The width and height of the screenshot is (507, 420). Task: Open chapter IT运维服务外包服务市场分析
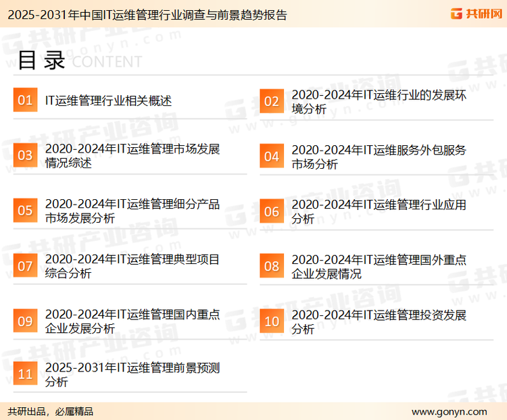[379, 157]
